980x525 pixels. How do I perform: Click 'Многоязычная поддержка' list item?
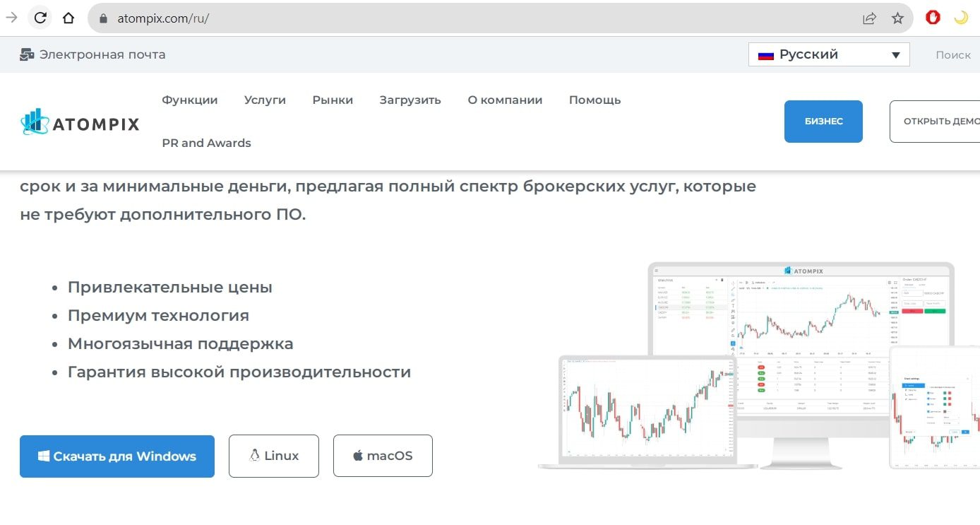coord(180,344)
